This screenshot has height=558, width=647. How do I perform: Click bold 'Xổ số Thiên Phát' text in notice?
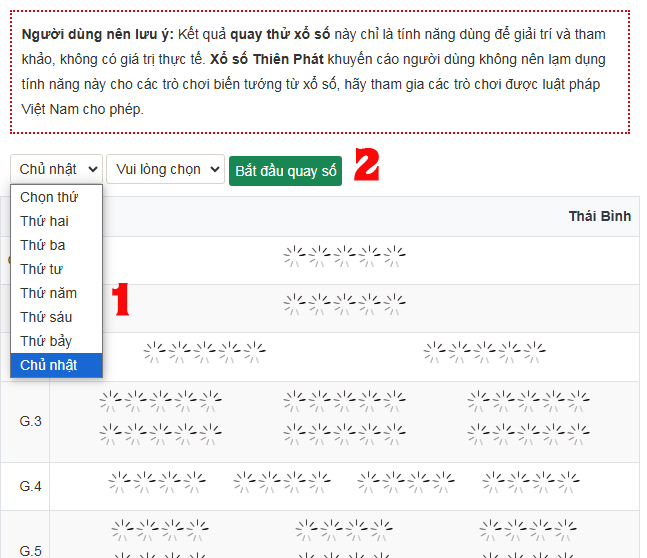click(x=263, y=59)
